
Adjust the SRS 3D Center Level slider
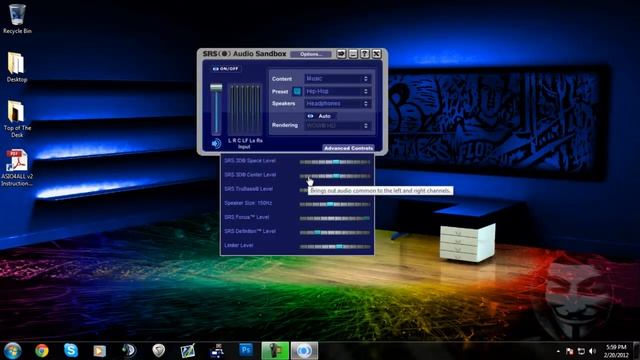pyautogui.click(x=335, y=176)
